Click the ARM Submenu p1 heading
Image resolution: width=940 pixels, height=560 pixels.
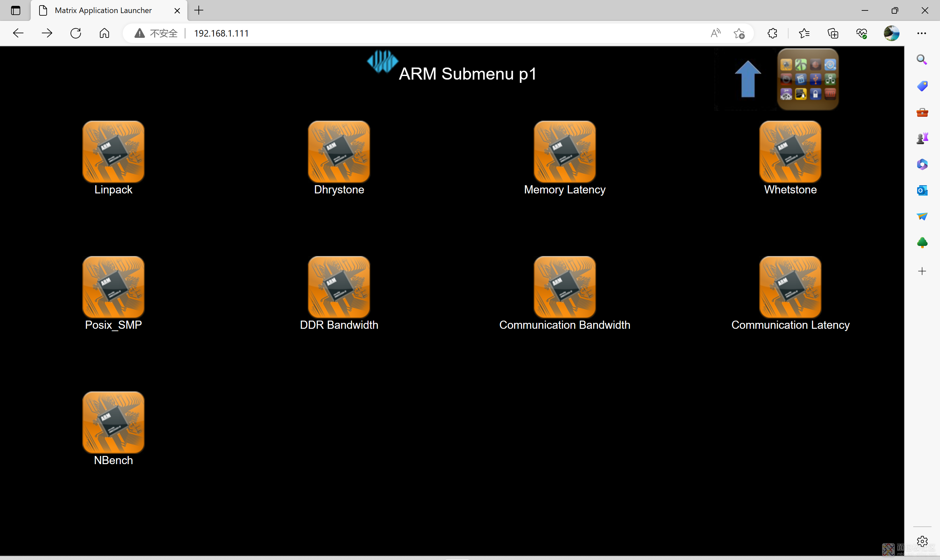pyautogui.click(x=468, y=74)
